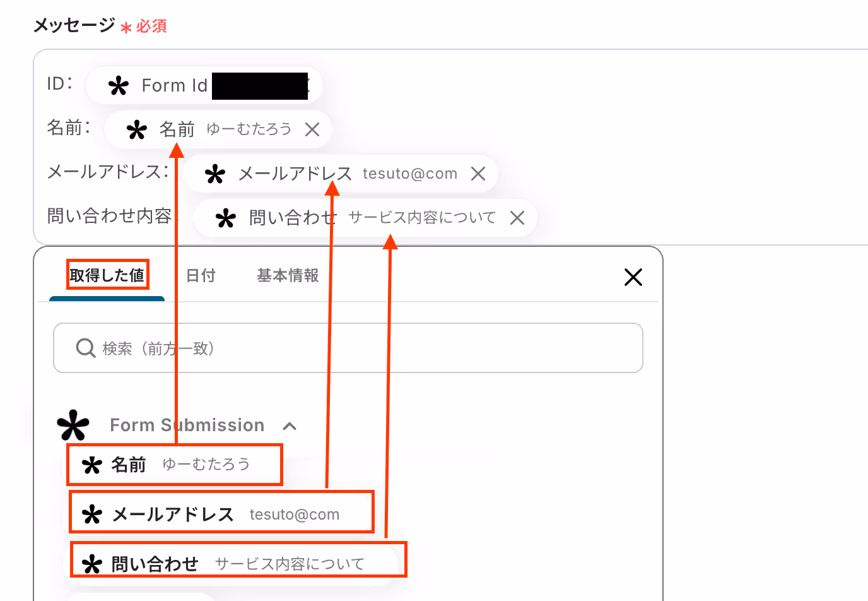The width and height of the screenshot is (868, 601).
Task: Open the 基本情報 tab
Action: (288, 275)
